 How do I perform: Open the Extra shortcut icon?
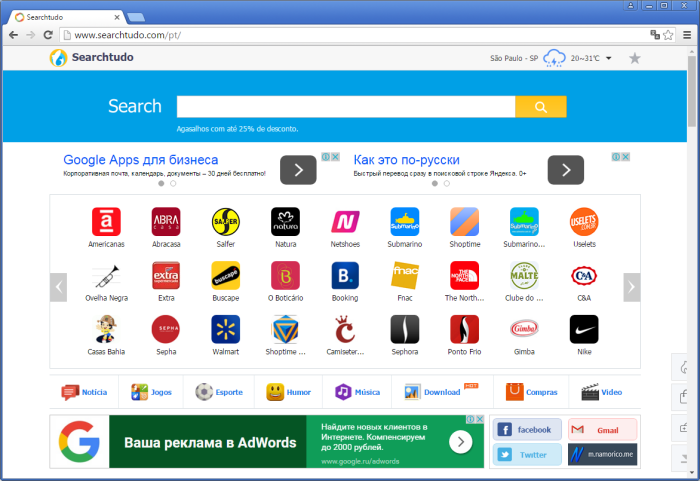pyautogui.click(x=166, y=276)
